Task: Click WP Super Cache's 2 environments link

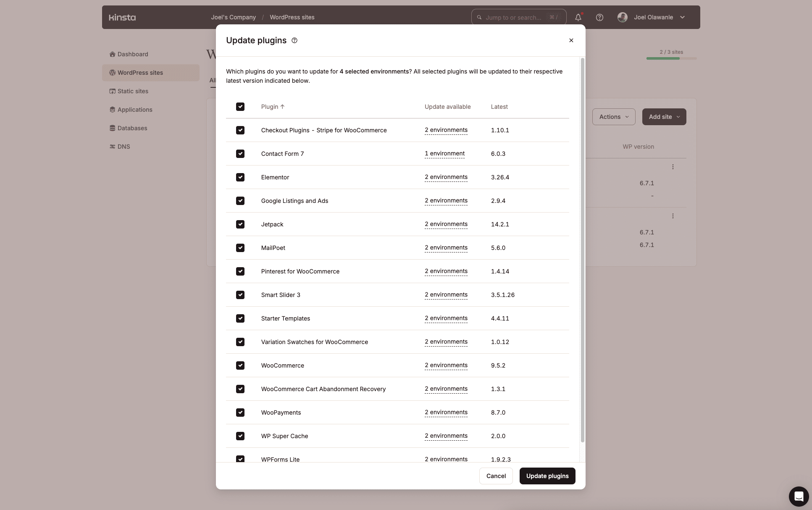Action: (446, 436)
